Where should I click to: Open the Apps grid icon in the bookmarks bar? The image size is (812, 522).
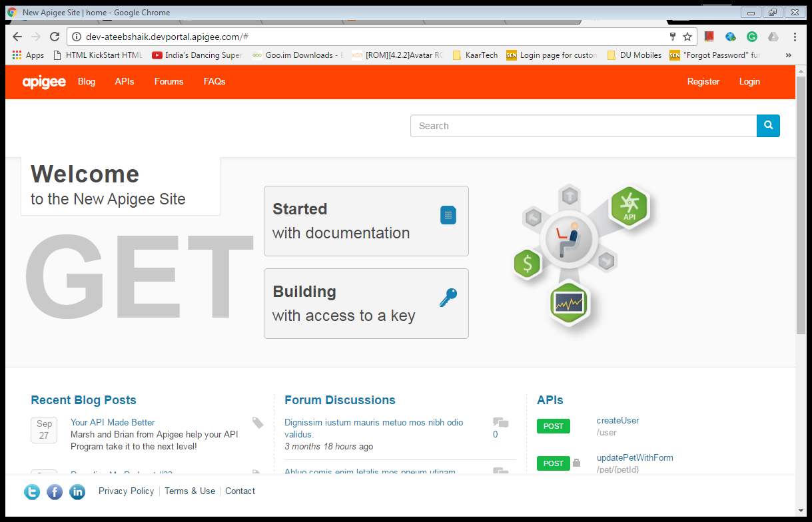click(x=17, y=55)
